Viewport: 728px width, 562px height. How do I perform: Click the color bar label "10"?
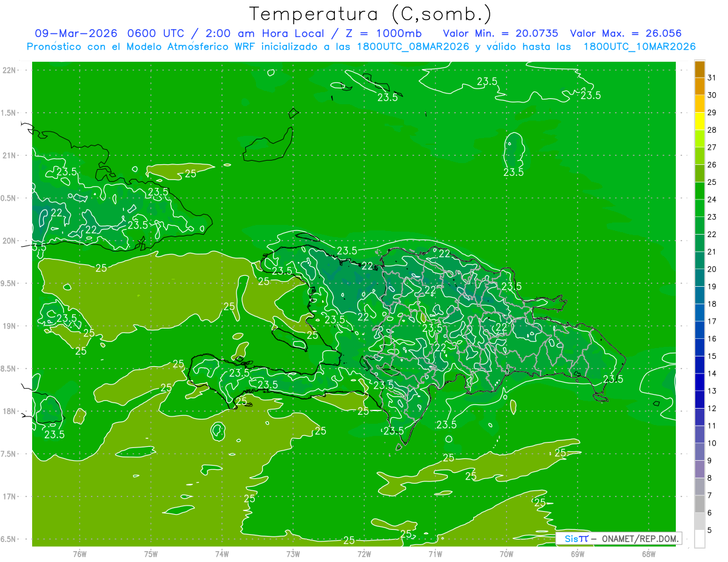pyautogui.click(x=712, y=443)
